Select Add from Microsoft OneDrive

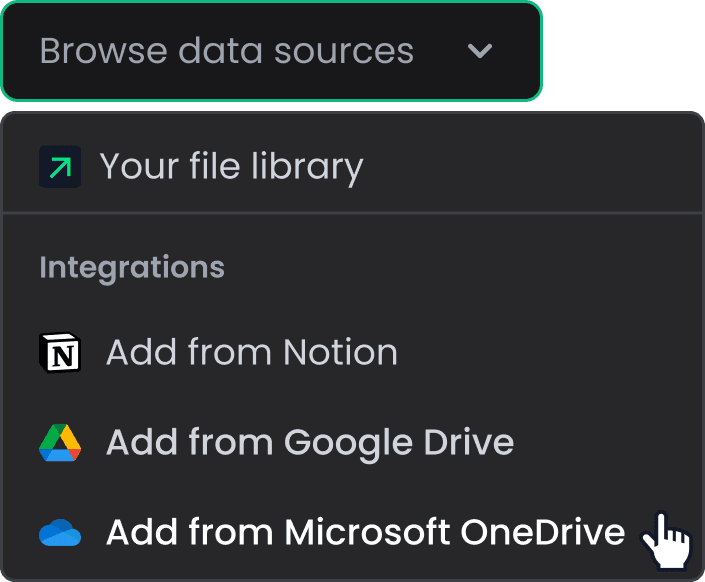click(352, 533)
